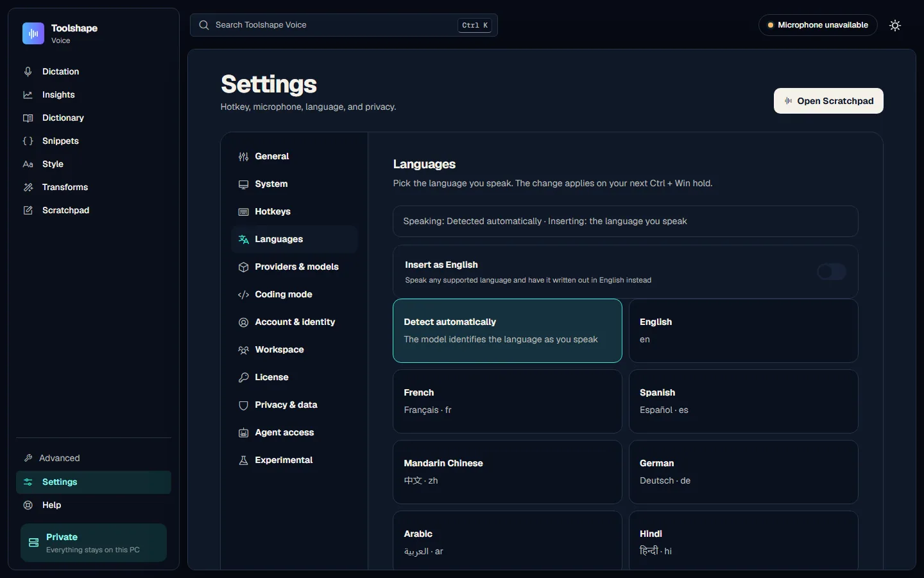Click the Agent access robot icon

coord(243,432)
